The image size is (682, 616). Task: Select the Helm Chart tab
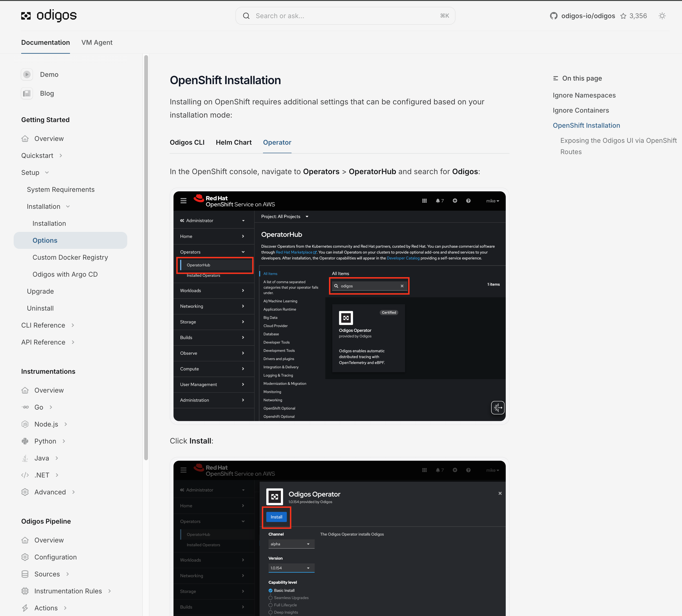[234, 142]
